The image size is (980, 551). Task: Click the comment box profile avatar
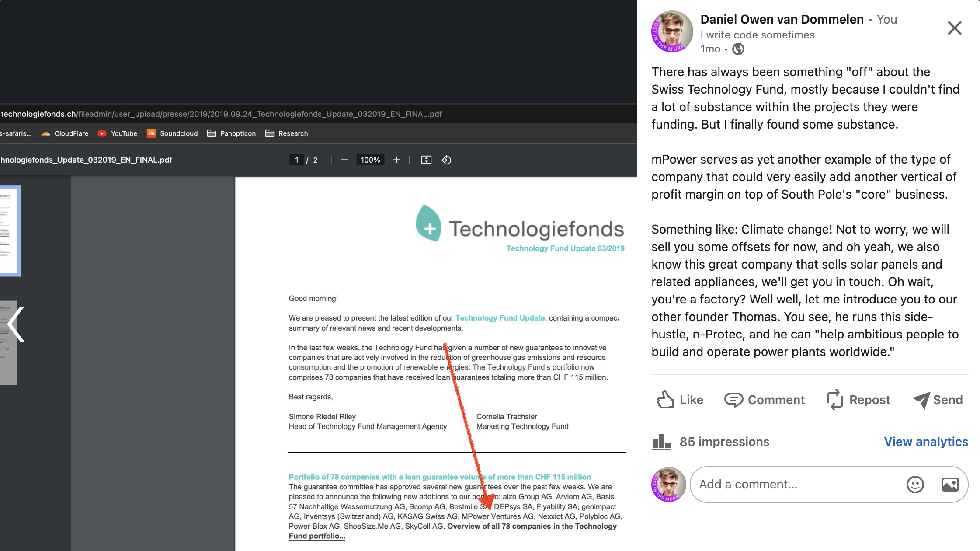(x=668, y=484)
